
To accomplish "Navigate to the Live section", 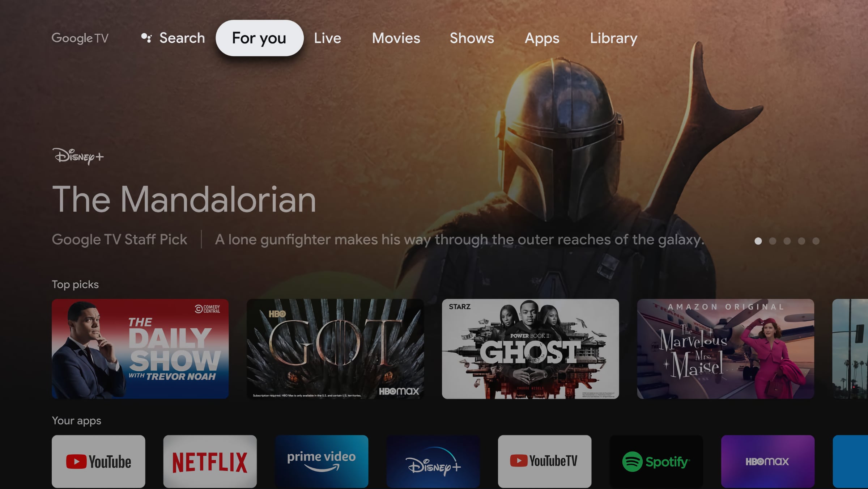I will click(x=327, y=38).
